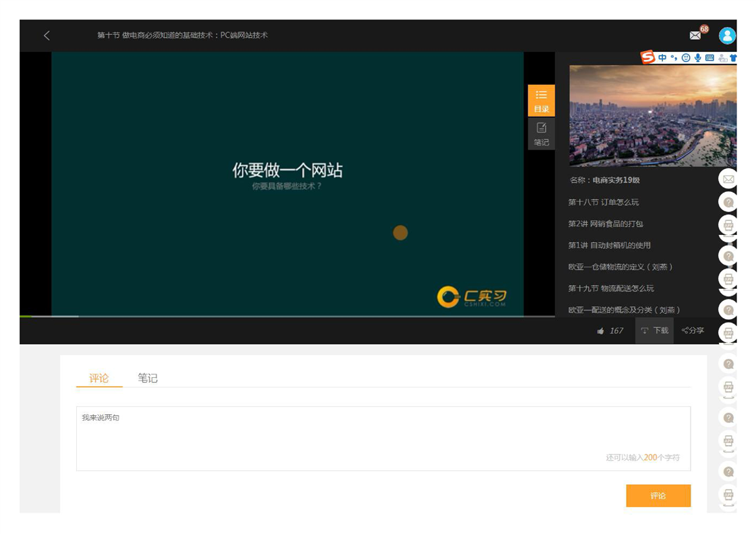Toggle Sogou Chinese/English input mode 中
The height and width of the screenshot is (534, 756).
pyautogui.click(x=662, y=58)
